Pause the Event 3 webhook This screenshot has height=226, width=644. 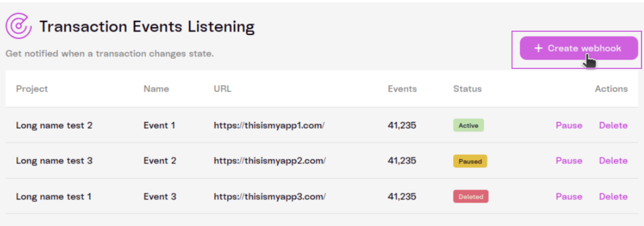(x=569, y=196)
